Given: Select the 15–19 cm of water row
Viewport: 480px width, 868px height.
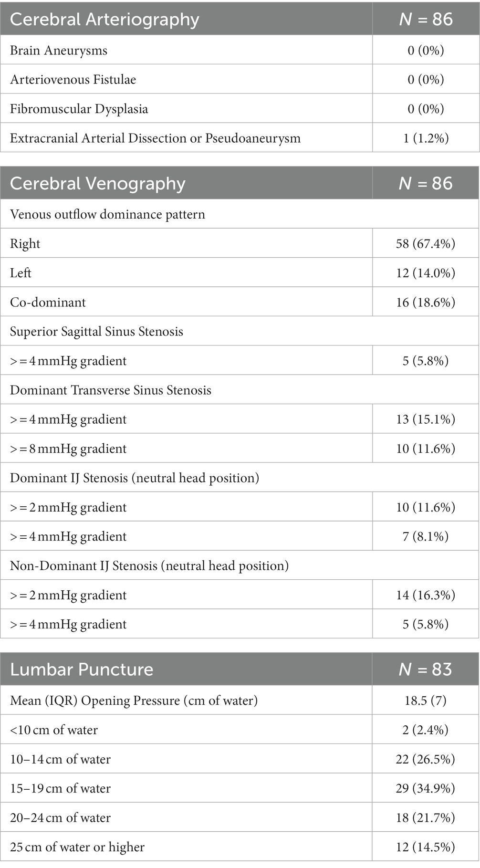Looking at the screenshot, I should [240, 788].
